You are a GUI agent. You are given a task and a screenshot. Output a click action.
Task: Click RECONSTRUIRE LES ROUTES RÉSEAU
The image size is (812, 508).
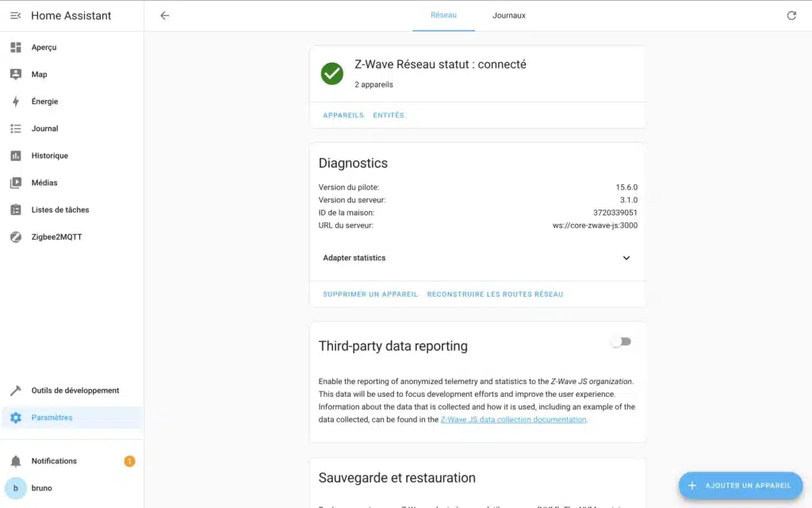(x=495, y=294)
